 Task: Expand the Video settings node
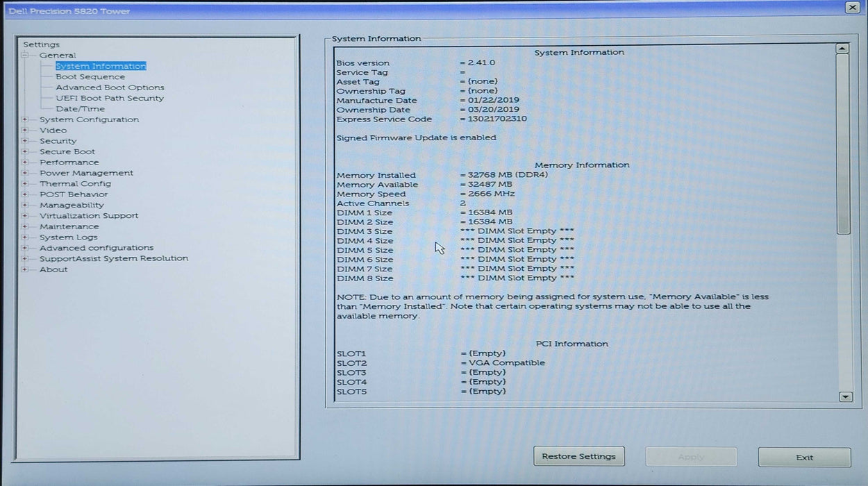click(25, 130)
